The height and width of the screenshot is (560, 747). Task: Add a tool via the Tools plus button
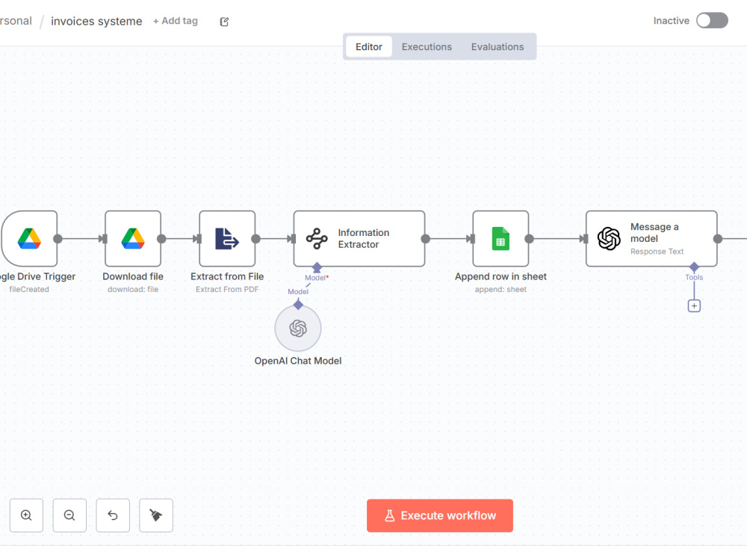(x=694, y=305)
